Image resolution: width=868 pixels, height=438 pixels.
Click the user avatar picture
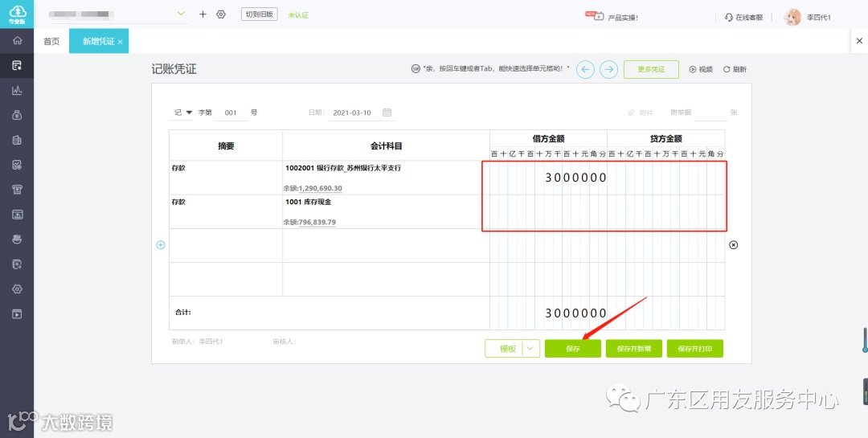pos(792,17)
